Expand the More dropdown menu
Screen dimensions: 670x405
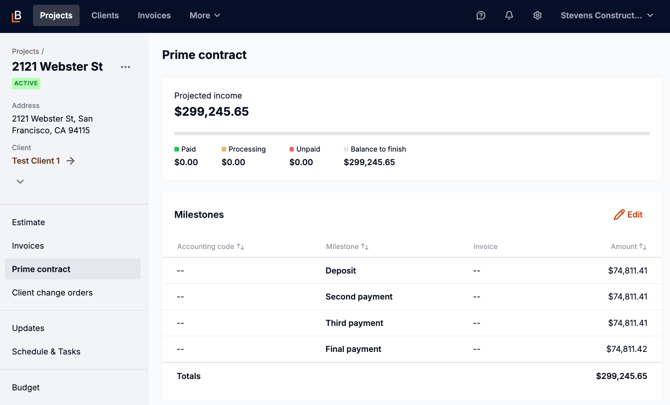click(205, 16)
